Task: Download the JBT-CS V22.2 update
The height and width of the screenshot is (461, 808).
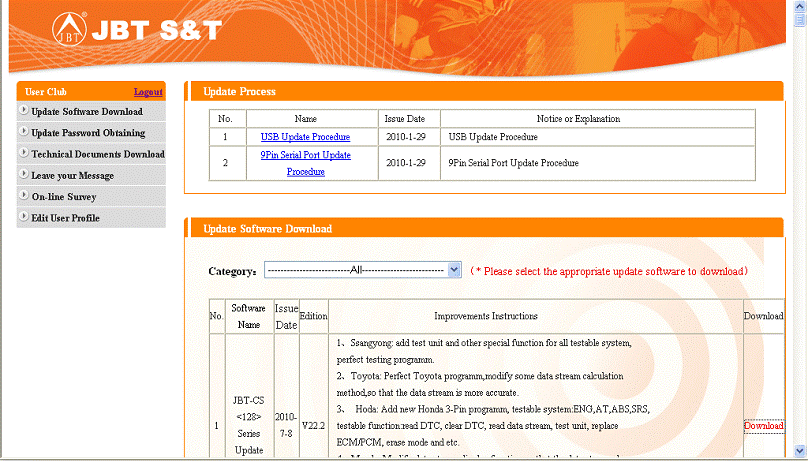Action: click(x=763, y=426)
